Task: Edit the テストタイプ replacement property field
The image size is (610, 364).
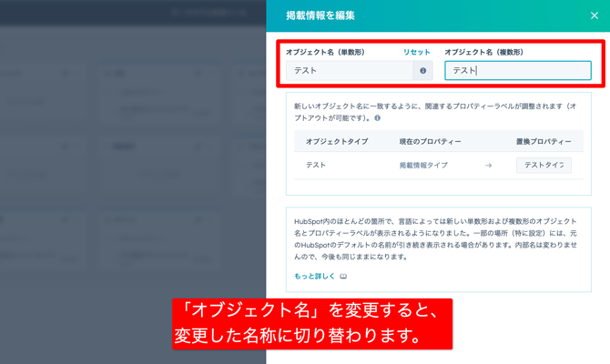Action: (x=544, y=166)
